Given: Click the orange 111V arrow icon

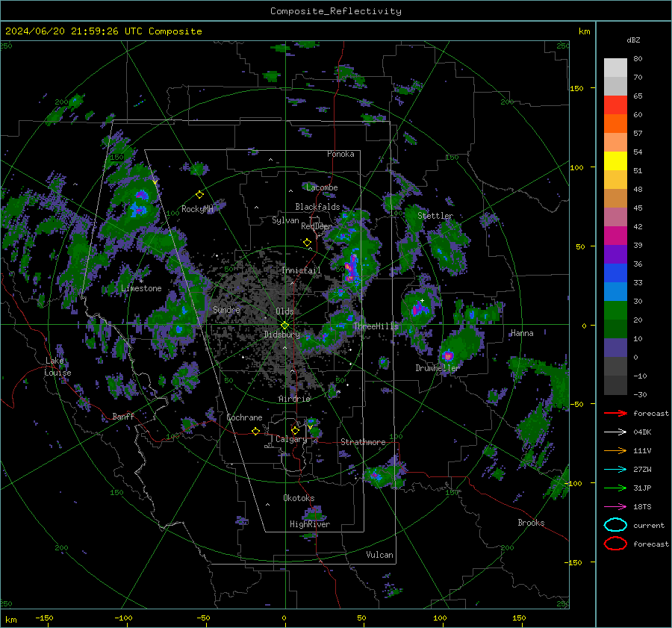Looking at the screenshot, I should (x=615, y=450).
